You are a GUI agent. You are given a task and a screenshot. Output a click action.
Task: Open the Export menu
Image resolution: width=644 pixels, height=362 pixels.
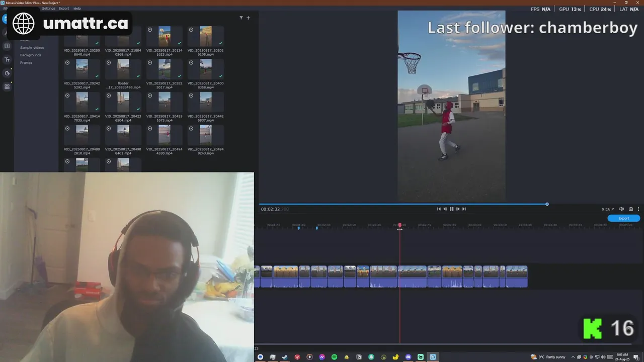64,9
